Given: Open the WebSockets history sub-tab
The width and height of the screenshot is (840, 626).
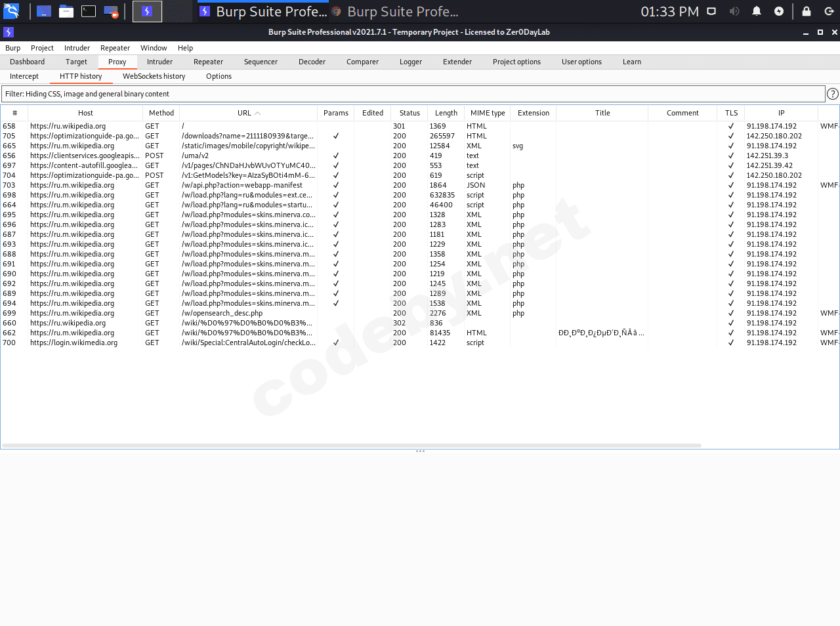Looking at the screenshot, I should click(154, 76).
